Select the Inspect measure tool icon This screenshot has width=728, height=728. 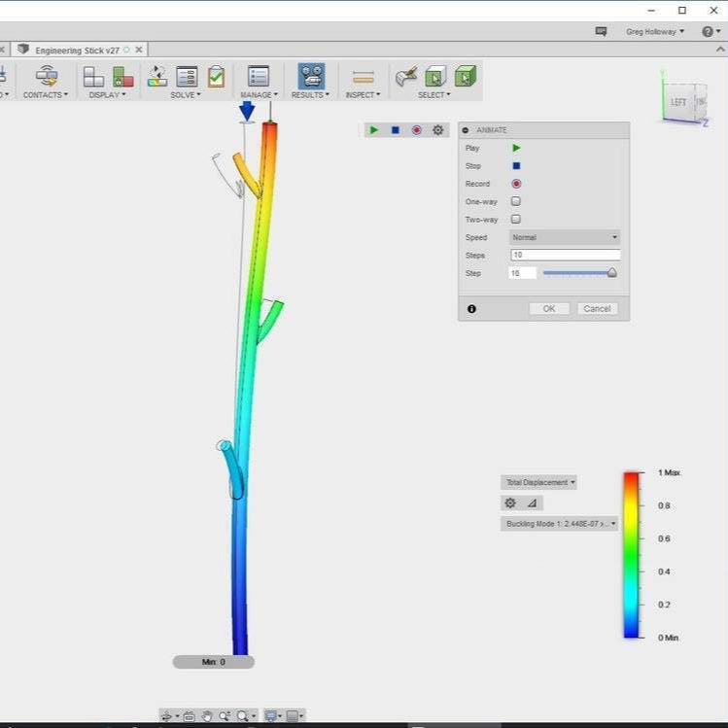(363, 77)
